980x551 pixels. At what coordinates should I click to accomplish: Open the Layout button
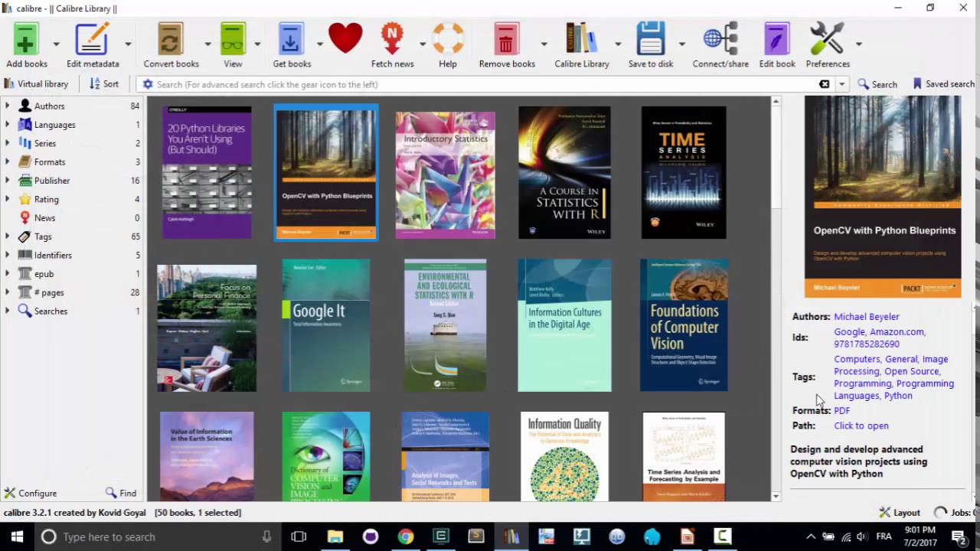point(900,513)
